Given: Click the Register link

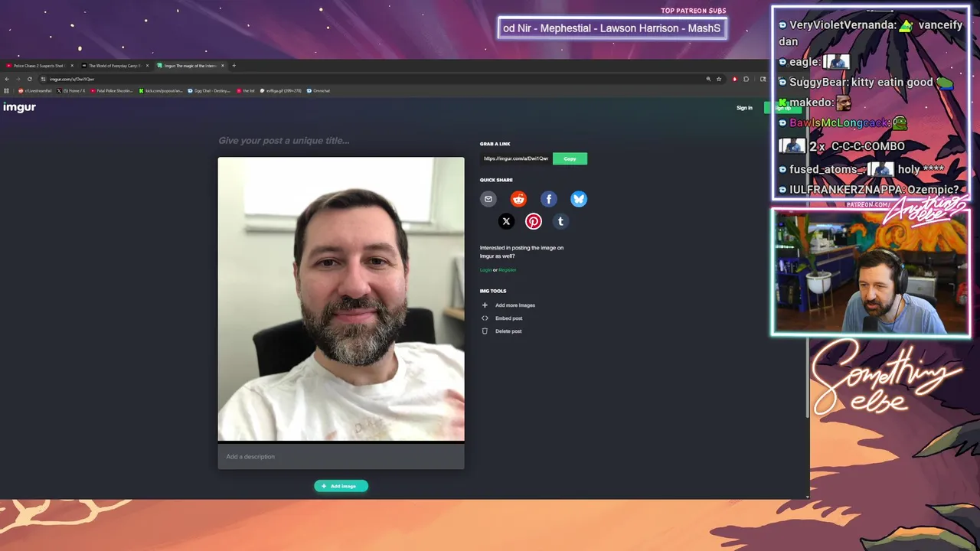Looking at the screenshot, I should click(507, 270).
